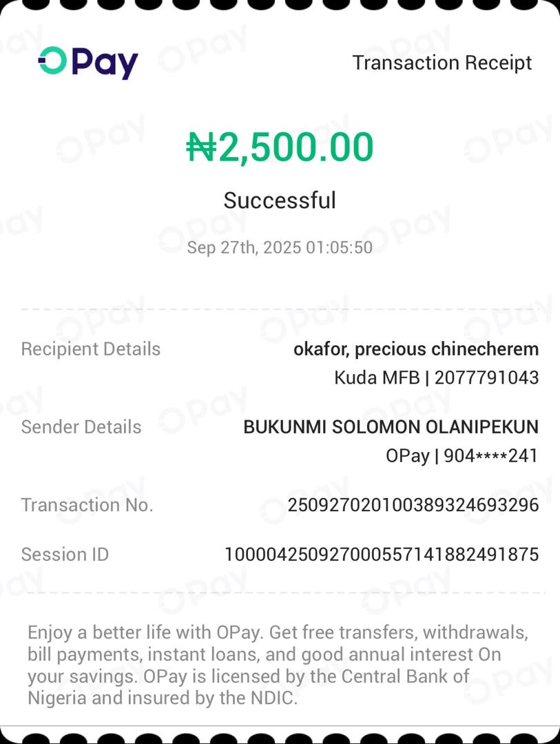Click the Recipient Details label

tap(91, 349)
